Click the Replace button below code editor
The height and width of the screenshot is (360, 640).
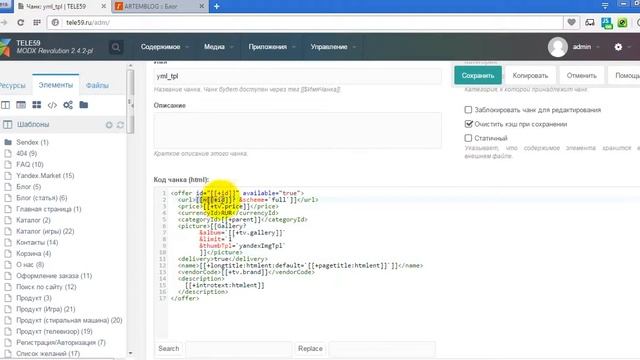coord(310,349)
